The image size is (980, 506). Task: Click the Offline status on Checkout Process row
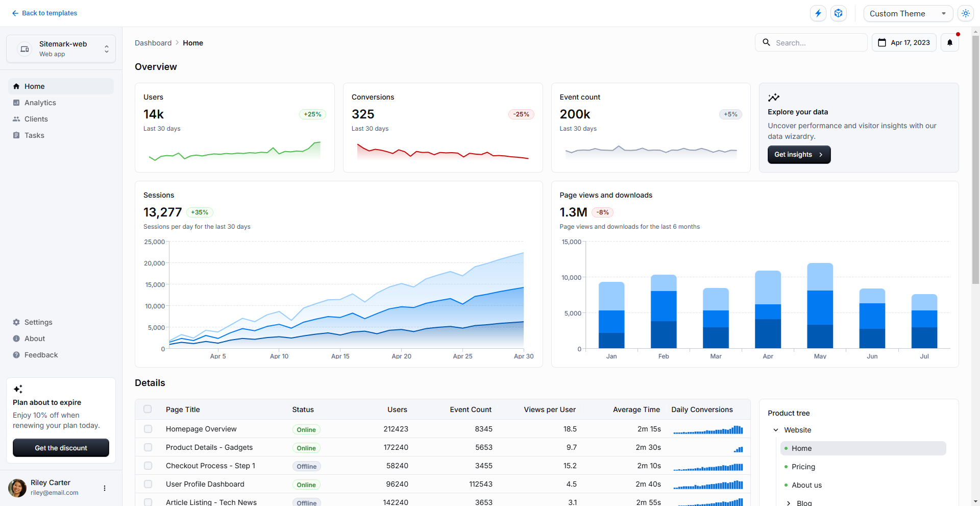click(306, 466)
